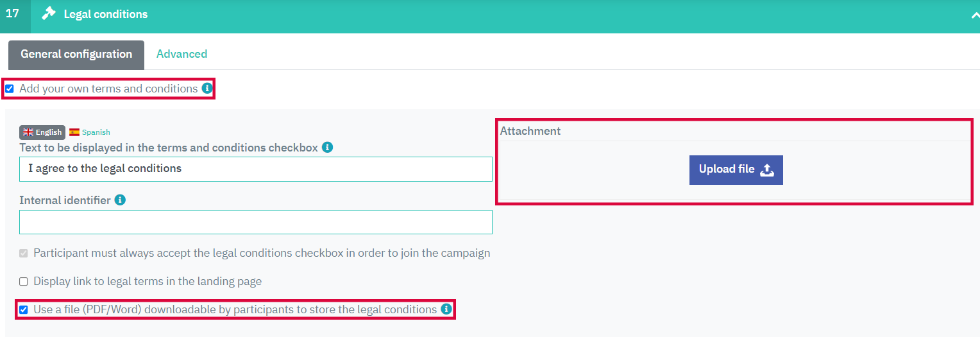
Task: Select the General configuration tab
Action: pos(76,55)
